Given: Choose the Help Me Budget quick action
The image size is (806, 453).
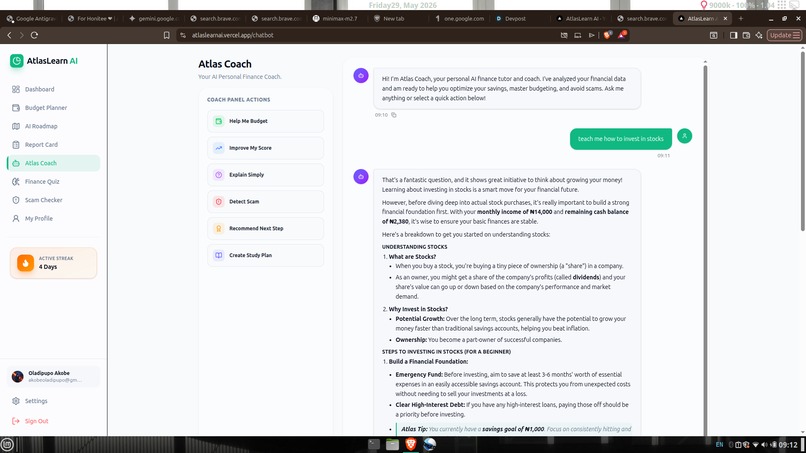Looking at the screenshot, I should pos(265,121).
